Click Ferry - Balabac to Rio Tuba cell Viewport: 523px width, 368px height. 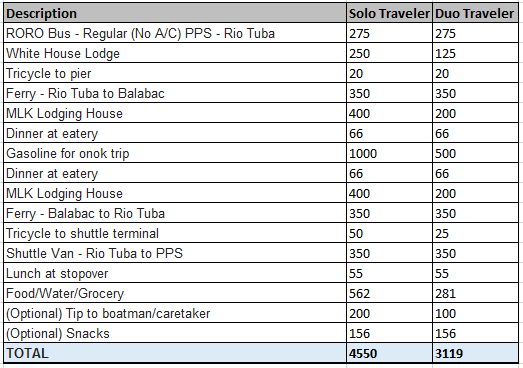(175, 213)
